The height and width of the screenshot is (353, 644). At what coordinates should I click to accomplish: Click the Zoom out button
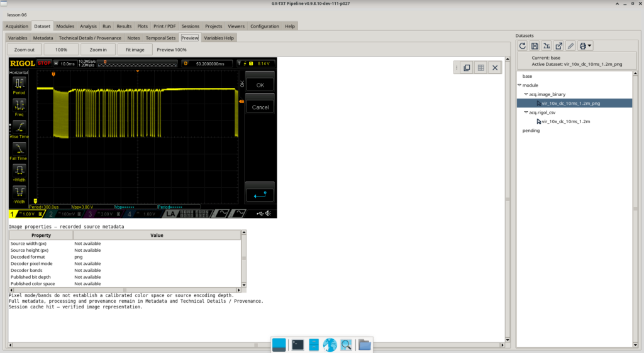25,50
